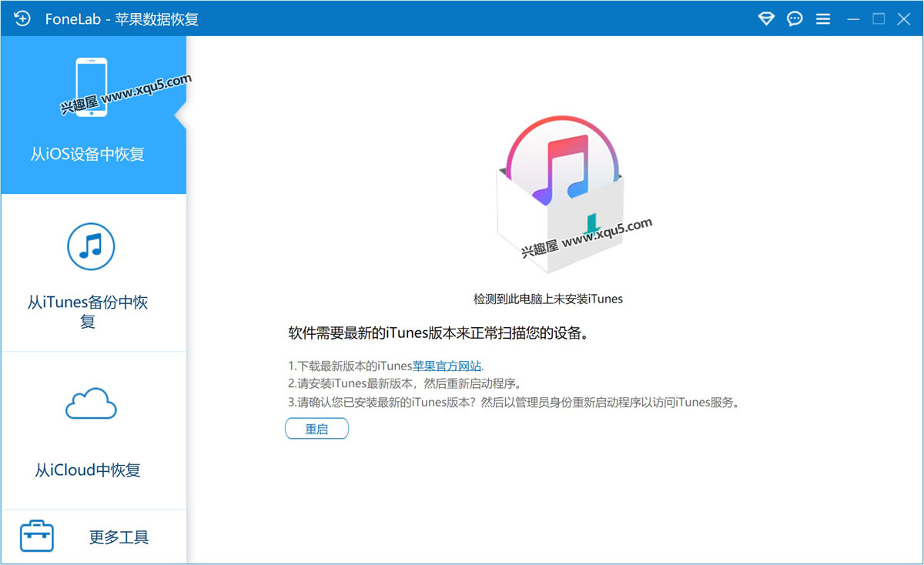The height and width of the screenshot is (565, 924).
Task: Open 更多工具 section
Action: pos(93,537)
